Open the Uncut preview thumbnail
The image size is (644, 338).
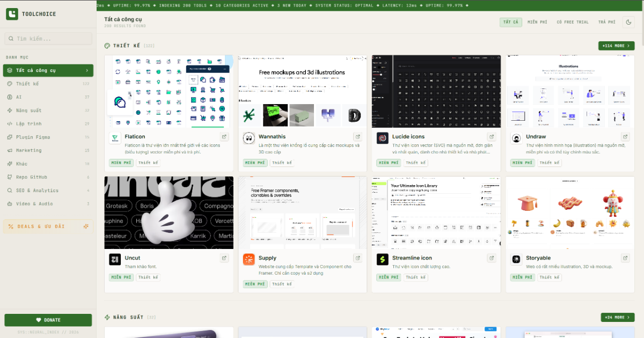(x=169, y=212)
